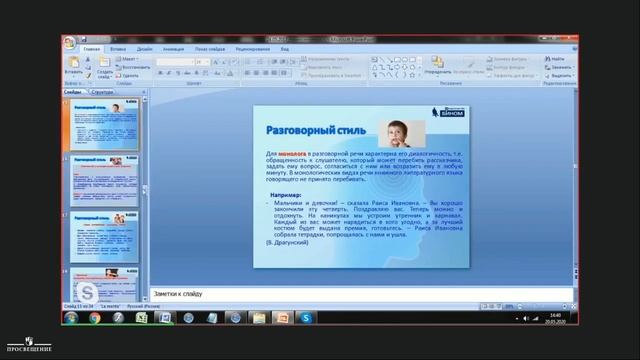Decrease font size with small A icon

click(224, 62)
